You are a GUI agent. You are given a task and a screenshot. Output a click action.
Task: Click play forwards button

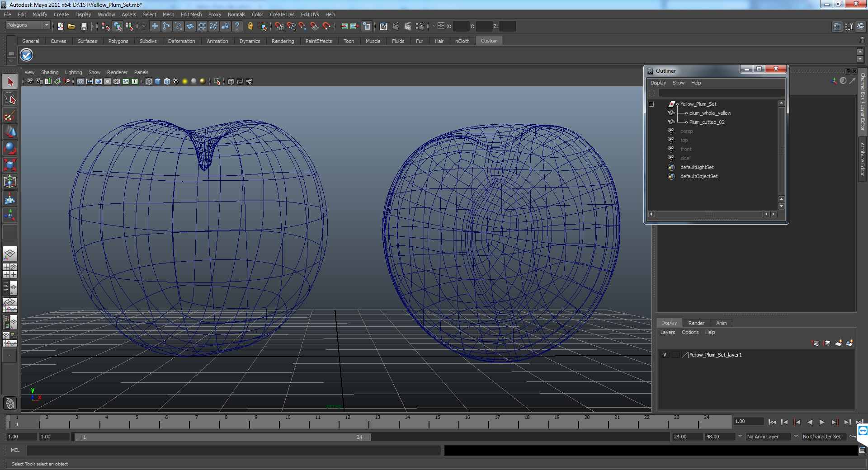[822, 422]
